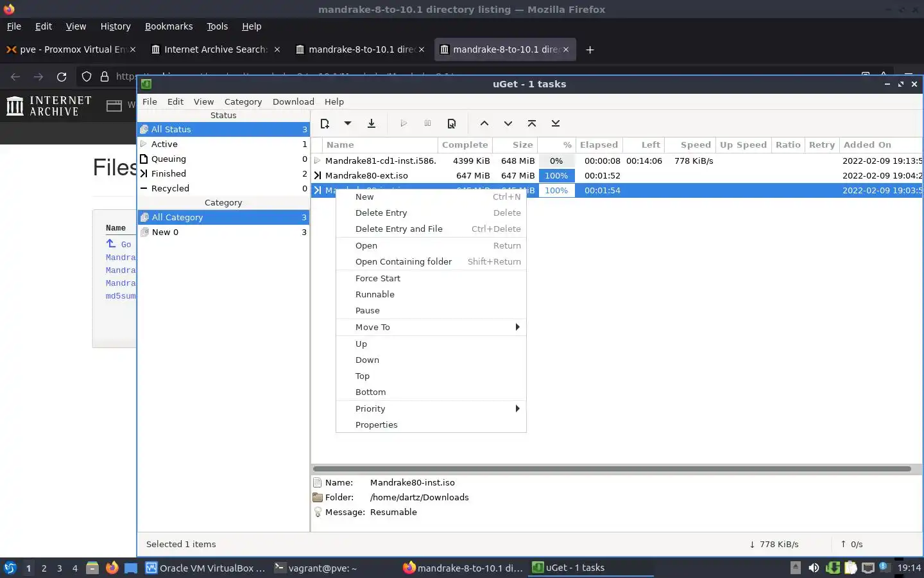Expand the Move To submenu
This screenshot has width=924, height=578.
click(x=431, y=327)
